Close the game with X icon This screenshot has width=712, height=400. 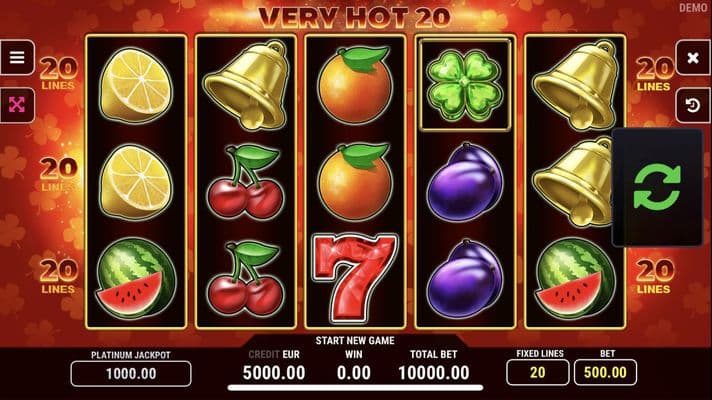pyautogui.click(x=693, y=58)
